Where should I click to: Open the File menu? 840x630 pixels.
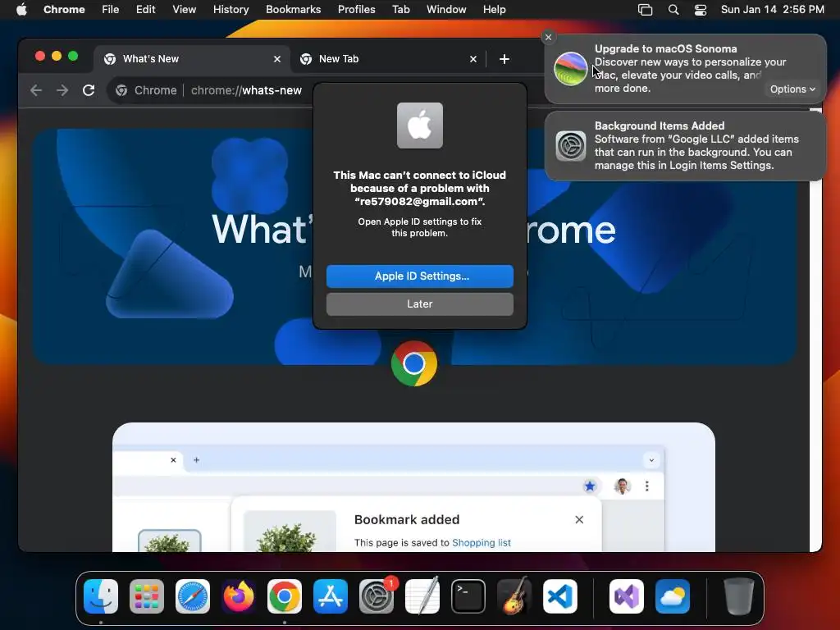(x=111, y=10)
